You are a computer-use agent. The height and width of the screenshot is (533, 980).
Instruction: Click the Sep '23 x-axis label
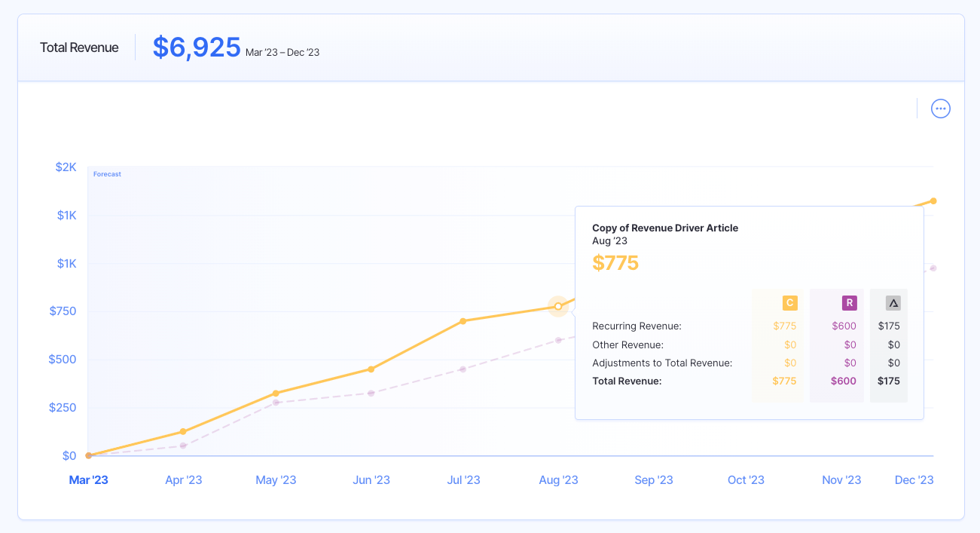click(x=653, y=480)
